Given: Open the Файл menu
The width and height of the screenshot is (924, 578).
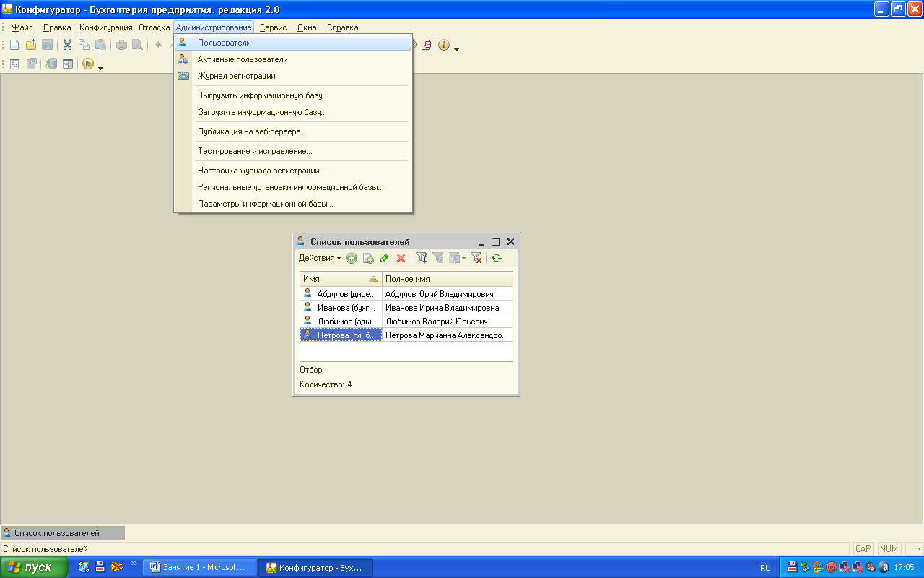Looking at the screenshot, I should pyautogui.click(x=22, y=27).
